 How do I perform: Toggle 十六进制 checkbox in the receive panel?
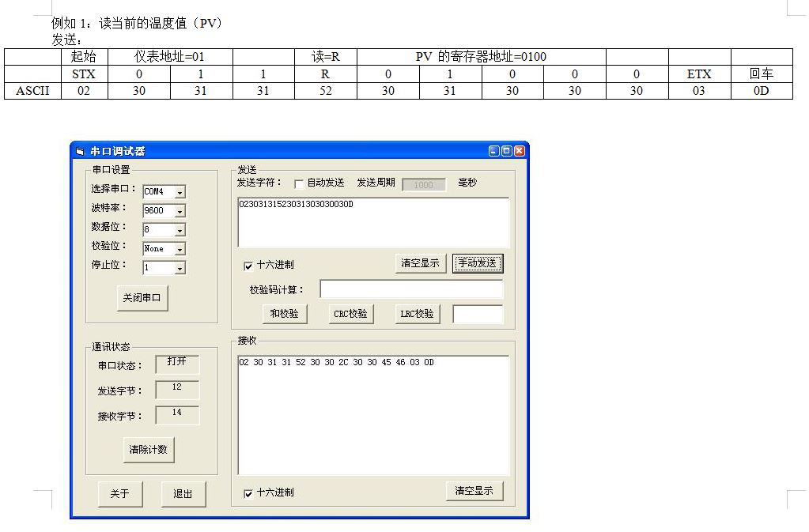pyautogui.click(x=249, y=493)
